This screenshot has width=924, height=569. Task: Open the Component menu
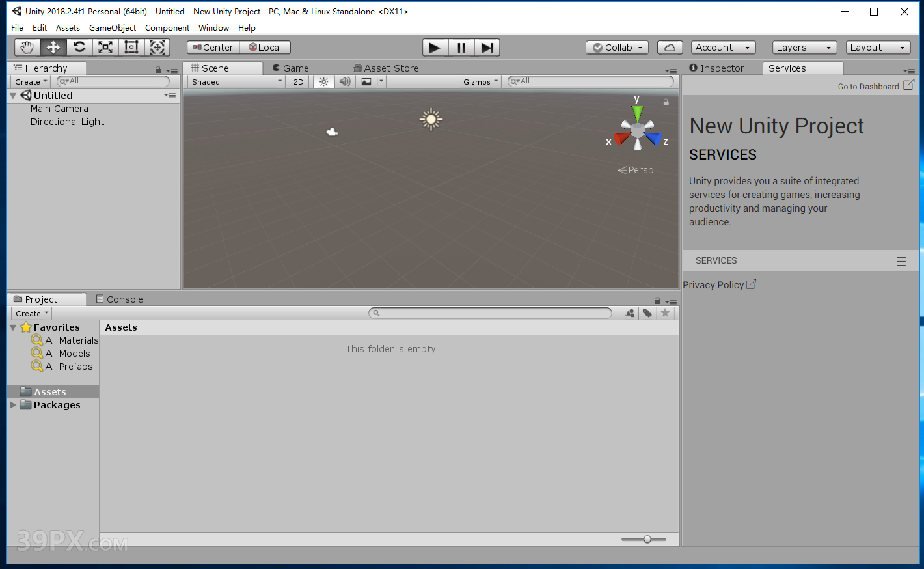pos(167,28)
